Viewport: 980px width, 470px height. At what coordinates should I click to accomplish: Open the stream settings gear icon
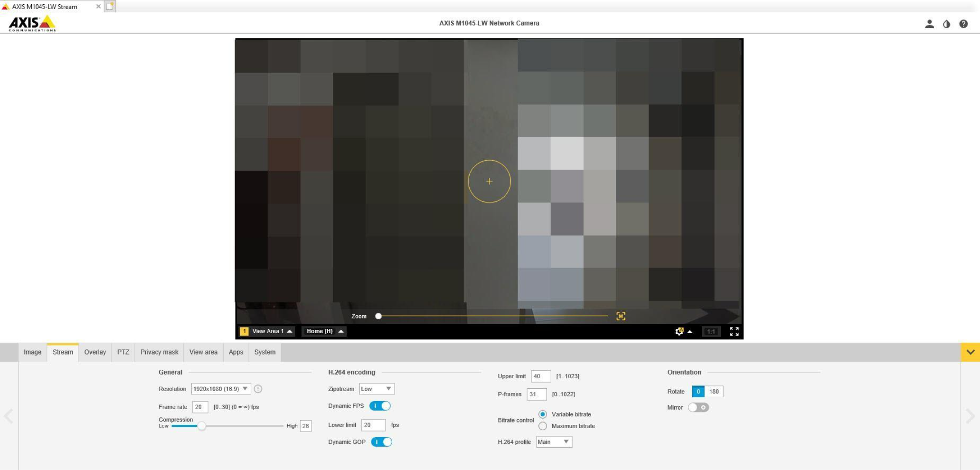click(x=679, y=331)
